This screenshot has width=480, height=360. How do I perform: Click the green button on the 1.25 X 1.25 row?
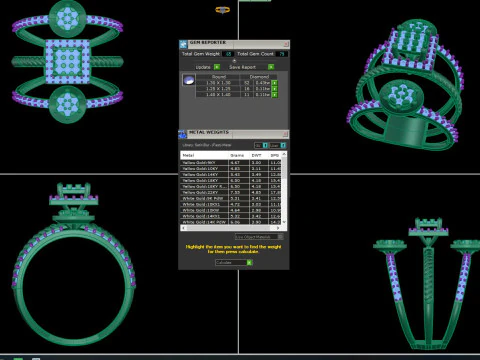(274, 89)
